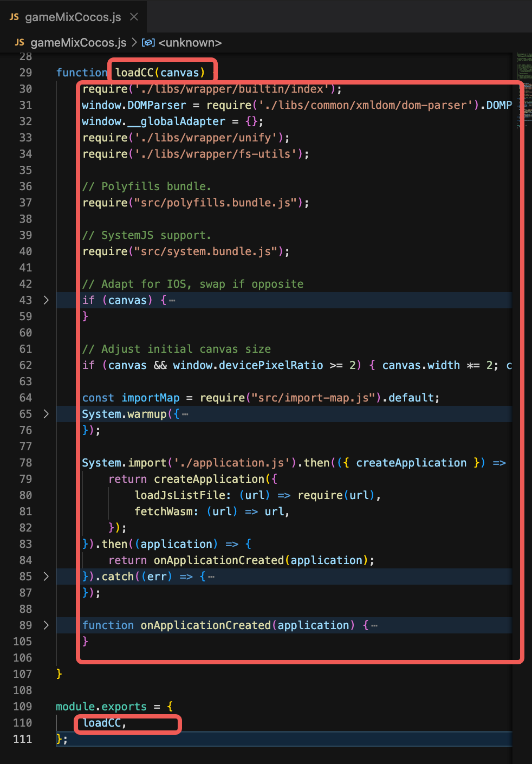532x764 pixels.
Task: Close the gameMixCocos.js editor tab
Action: pyautogui.click(x=134, y=17)
